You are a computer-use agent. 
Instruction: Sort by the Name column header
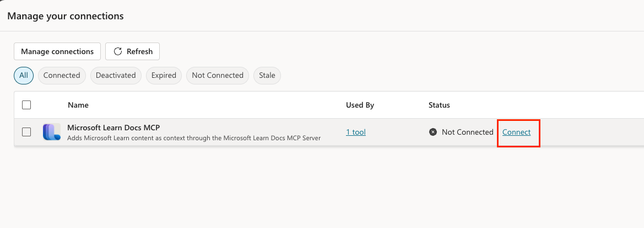click(78, 105)
